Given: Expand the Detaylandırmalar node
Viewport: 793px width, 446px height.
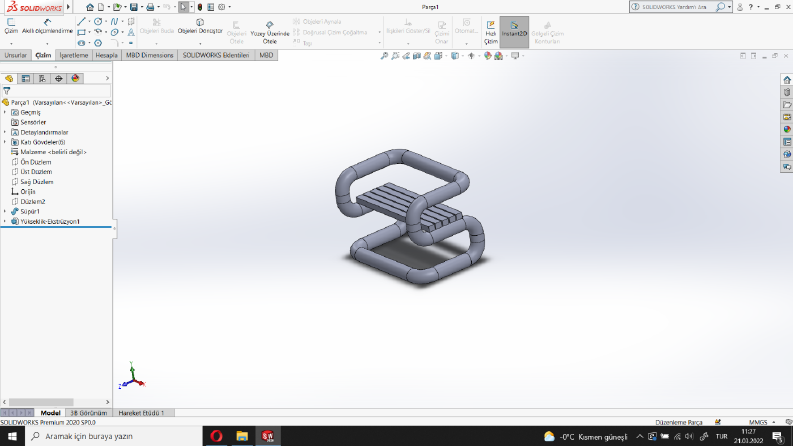Looking at the screenshot, I should (5, 132).
